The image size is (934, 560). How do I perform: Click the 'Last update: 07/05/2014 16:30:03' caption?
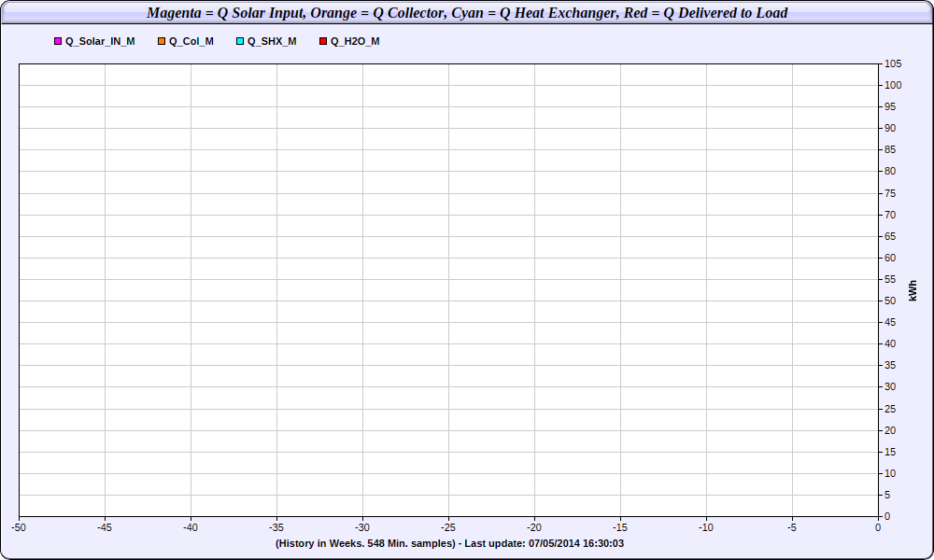pos(544,543)
